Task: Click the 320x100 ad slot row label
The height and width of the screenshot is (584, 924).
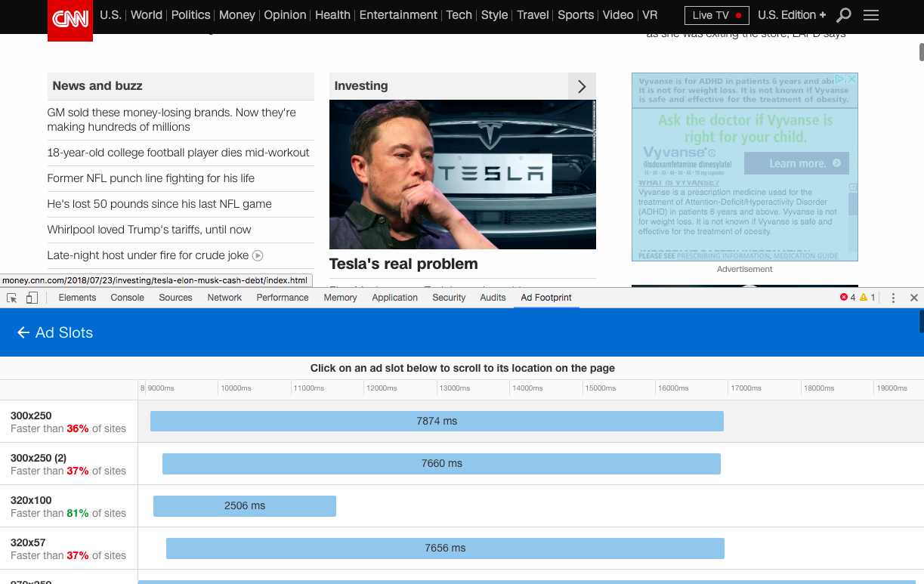Action: point(31,500)
